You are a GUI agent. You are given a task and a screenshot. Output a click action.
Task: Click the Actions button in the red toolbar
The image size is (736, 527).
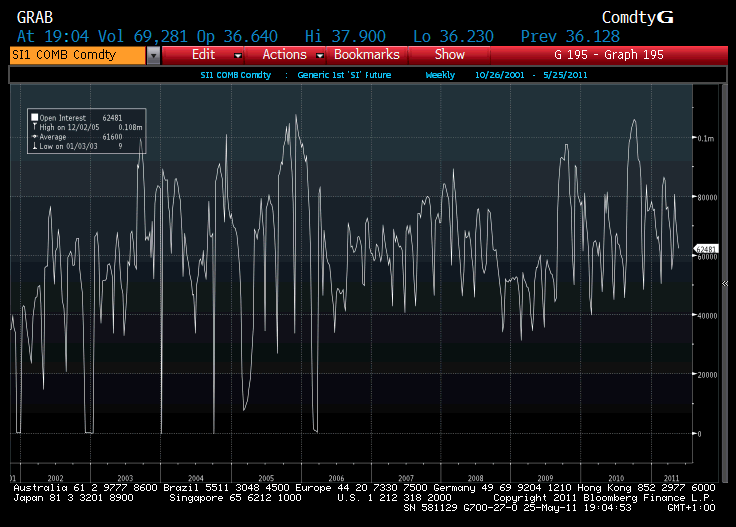tap(284, 55)
